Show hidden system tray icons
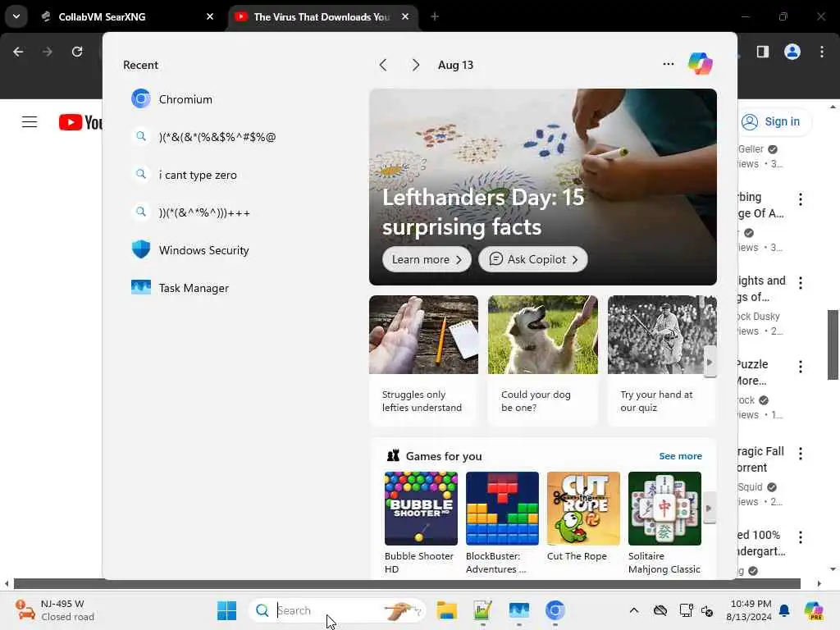This screenshot has height=630, width=840. coord(634,610)
